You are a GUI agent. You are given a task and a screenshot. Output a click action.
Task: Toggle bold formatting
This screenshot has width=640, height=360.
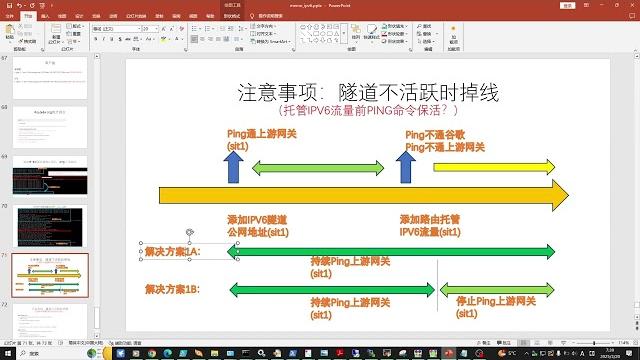pos(96,39)
